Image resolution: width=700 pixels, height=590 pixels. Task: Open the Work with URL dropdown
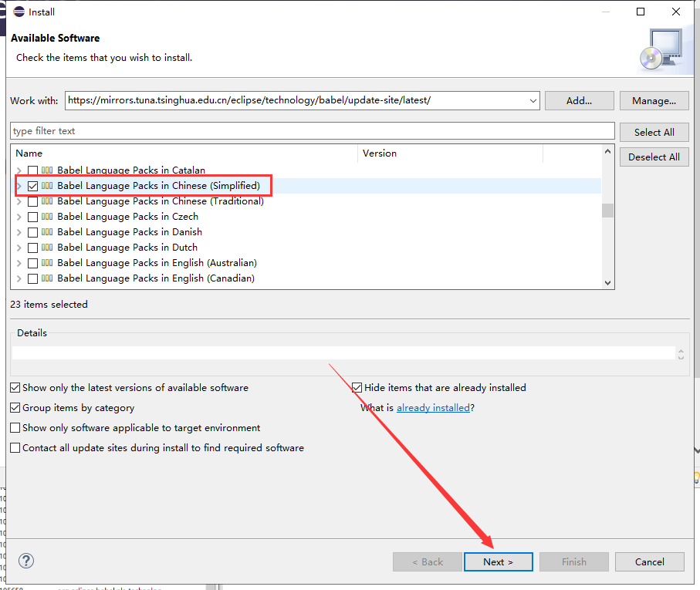[x=533, y=101]
